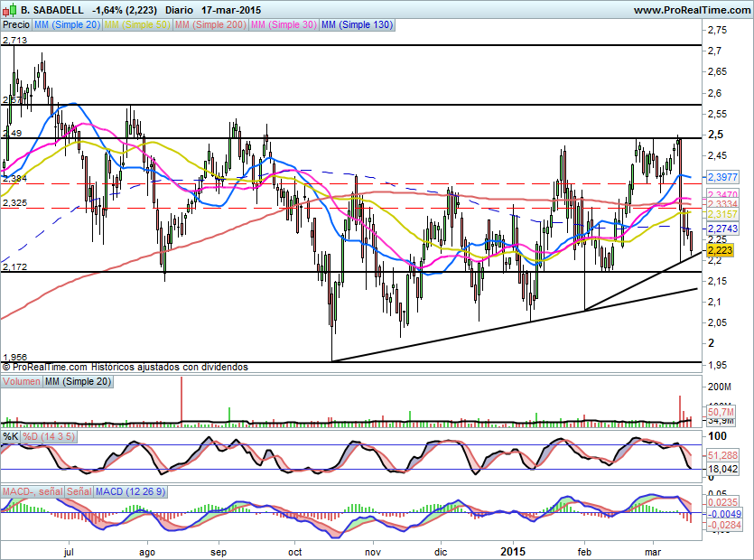The width and height of the screenshot is (754, 560).
Task: Select the light-blue MM (Simple 20) price label
Action: [67, 24]
